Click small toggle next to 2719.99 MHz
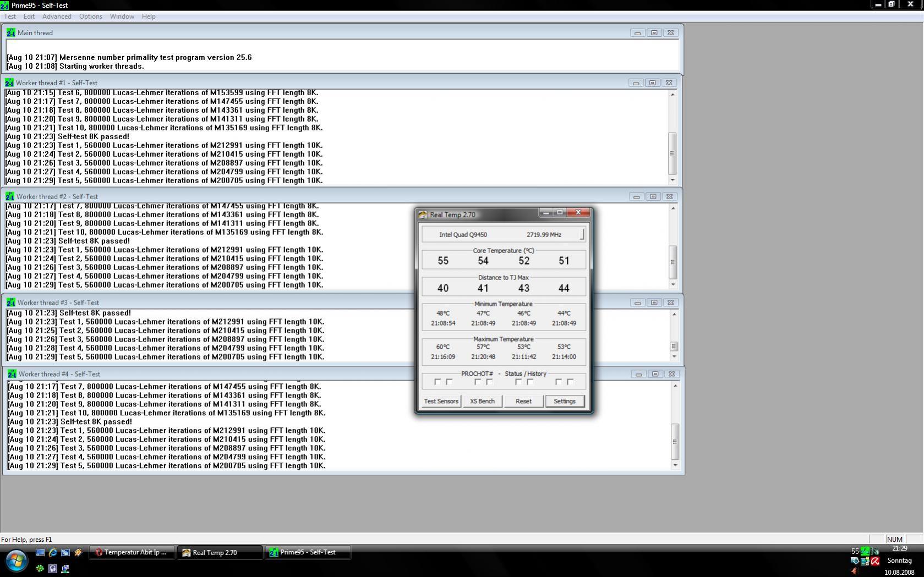 coord(582,235)
